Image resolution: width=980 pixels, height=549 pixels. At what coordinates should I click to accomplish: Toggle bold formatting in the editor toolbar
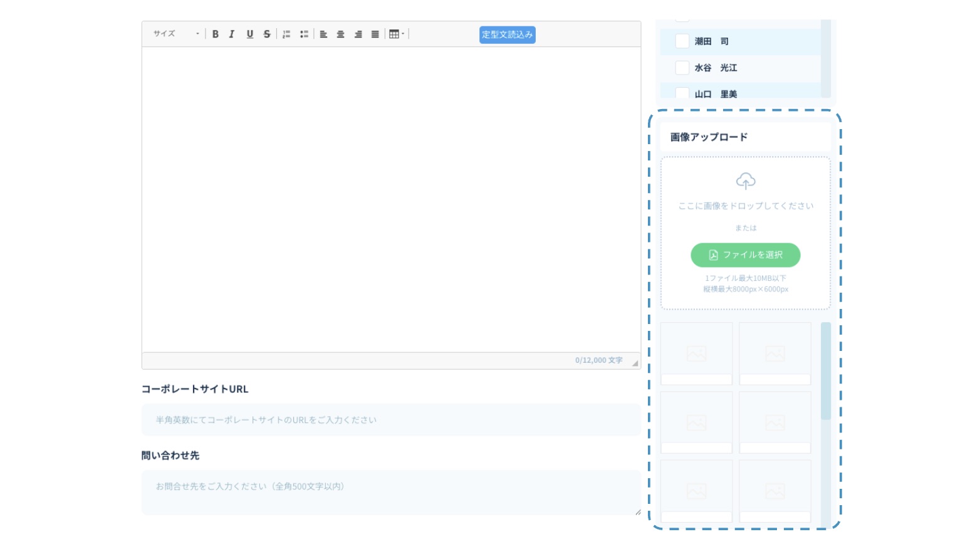pyautogui.click(x=216, y=34)
